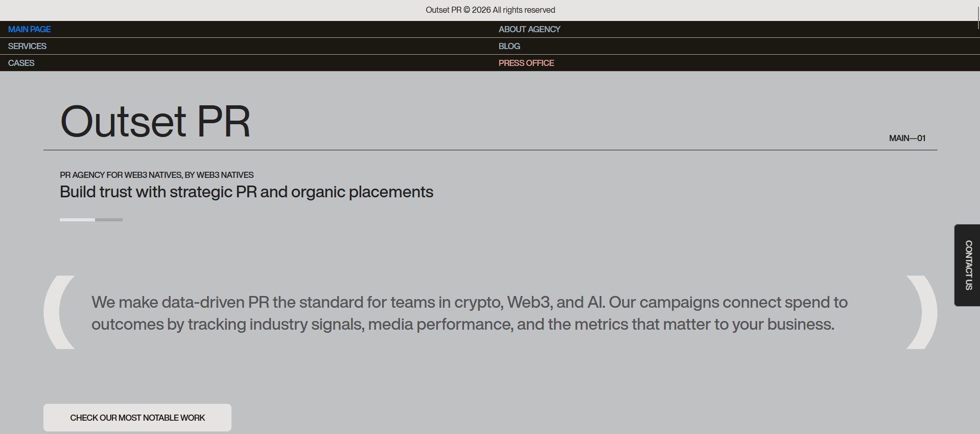Navigate to the SERVICES section
The width and height of the screenshot is (980, 434).
[x=27, y=46]
